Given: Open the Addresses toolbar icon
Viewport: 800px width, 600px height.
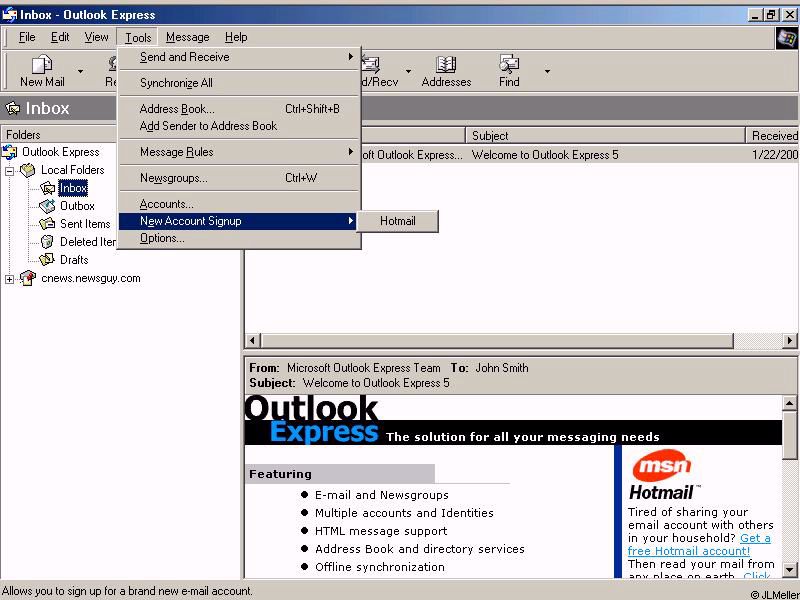Looking at the screenshot, I should point(446,65).
